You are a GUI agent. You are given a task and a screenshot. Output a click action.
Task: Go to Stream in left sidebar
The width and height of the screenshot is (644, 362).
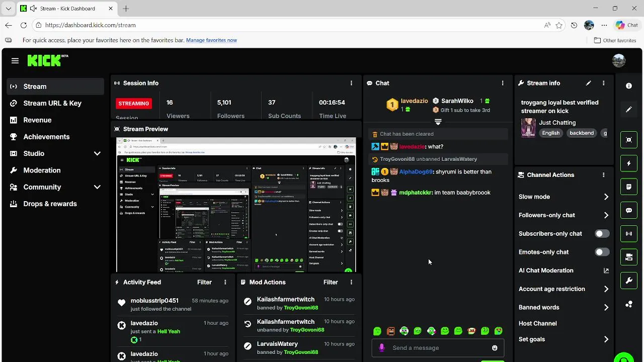(x=55, y=86)
